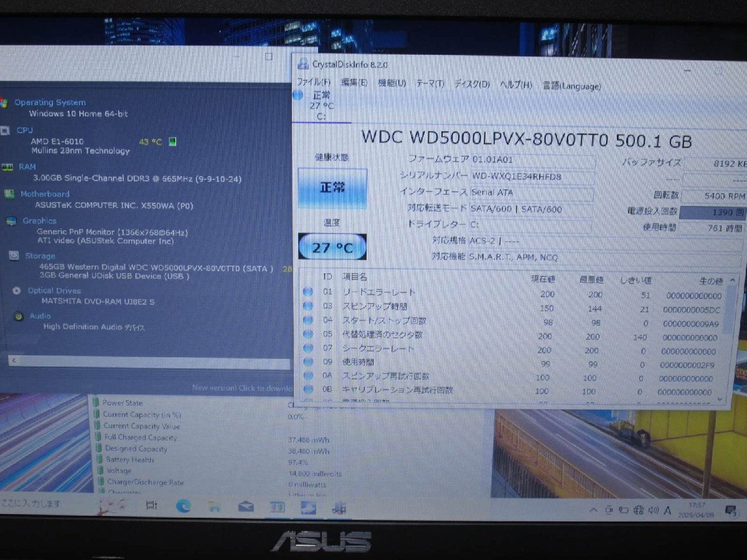Click the 回転数 value 5400 RPM
The height and width of the screenshot is (560, 747).
pos(715,195)
